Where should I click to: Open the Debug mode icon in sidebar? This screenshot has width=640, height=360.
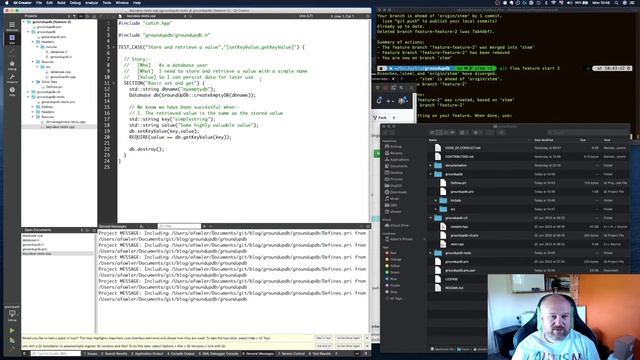click(x=12, y=65)
